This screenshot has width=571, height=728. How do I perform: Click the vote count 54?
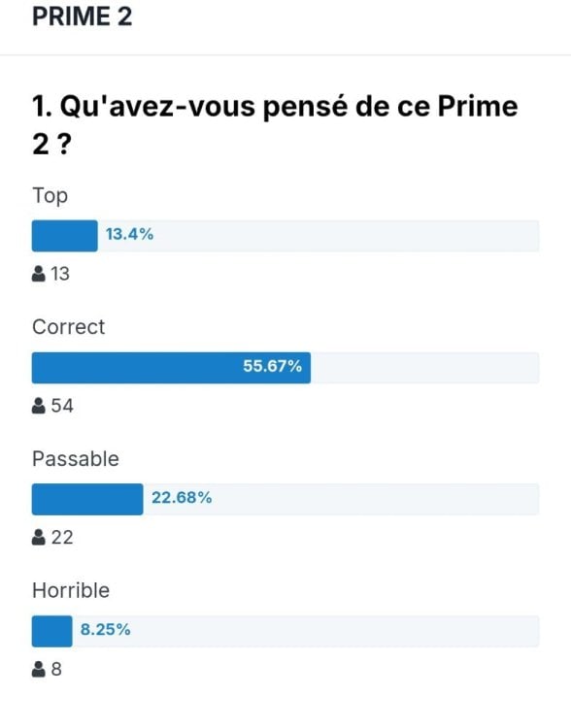62,406
